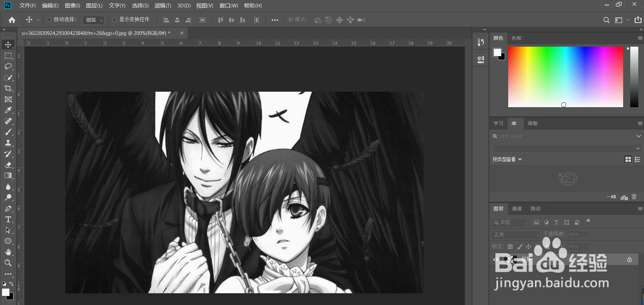
Task: Toggle filter for smart objects
Action: [x=577, y=222]
